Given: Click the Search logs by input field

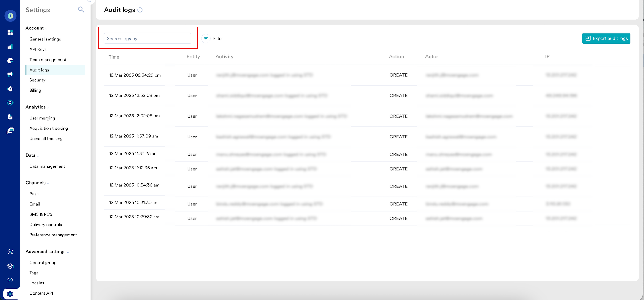Looking at the screenshot, I should 147,38.
